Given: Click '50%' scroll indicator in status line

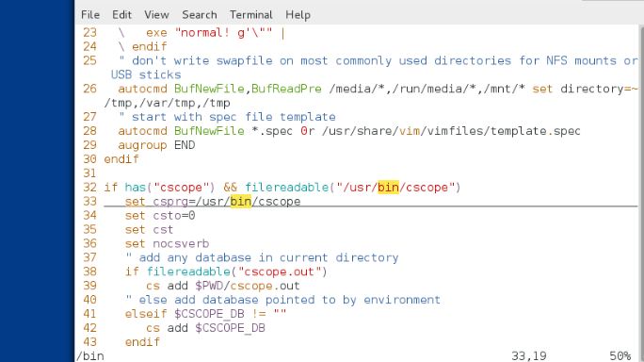Looking at the screenshot, I should (x=620, y=355).
